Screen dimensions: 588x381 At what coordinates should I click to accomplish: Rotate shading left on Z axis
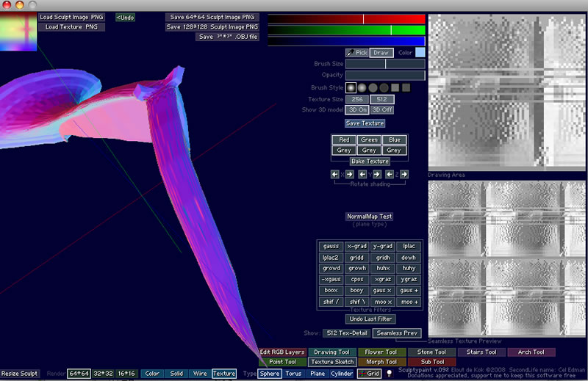click(x=390, y=174)
